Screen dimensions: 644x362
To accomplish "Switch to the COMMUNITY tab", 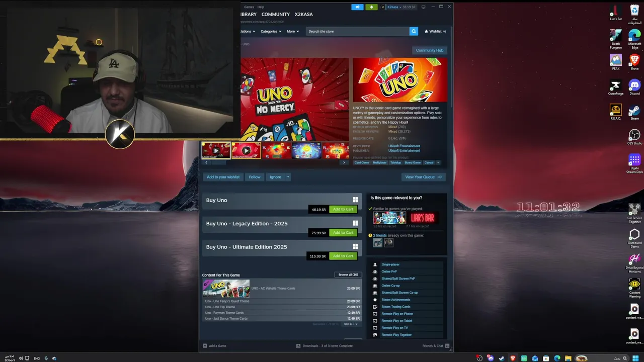I will [x=275, y=15].
